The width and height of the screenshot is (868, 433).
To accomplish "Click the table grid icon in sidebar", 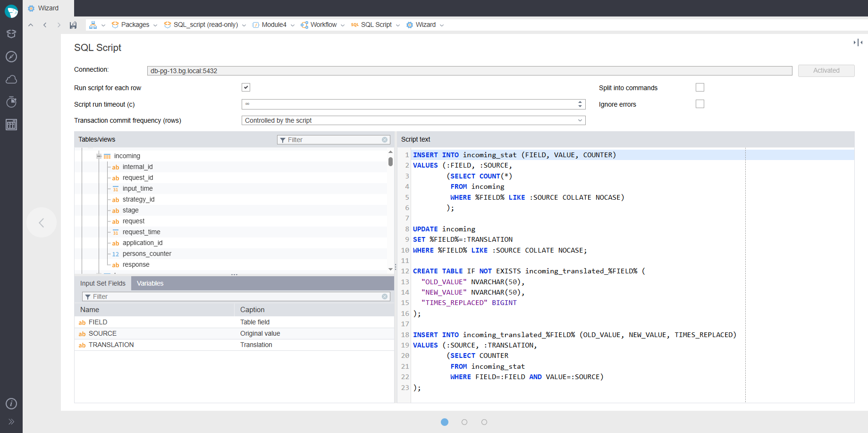I will click(x=11, y=125).
